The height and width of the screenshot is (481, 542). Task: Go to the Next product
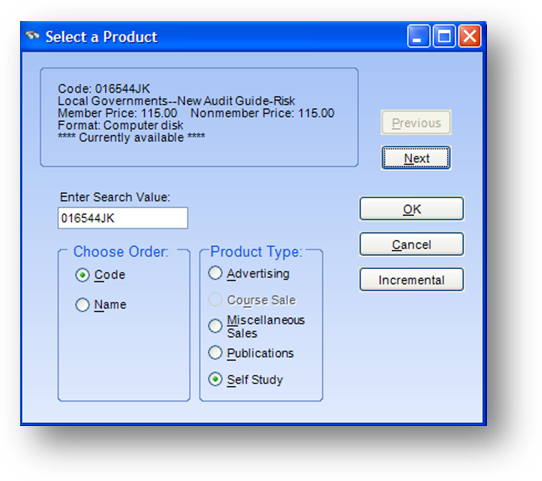416,158
